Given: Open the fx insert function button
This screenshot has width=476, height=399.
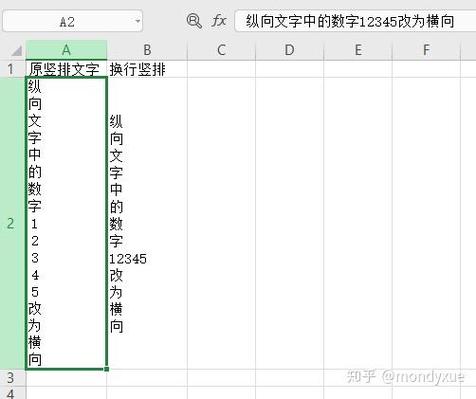Looking at the screenshot, I should (219, 21).
